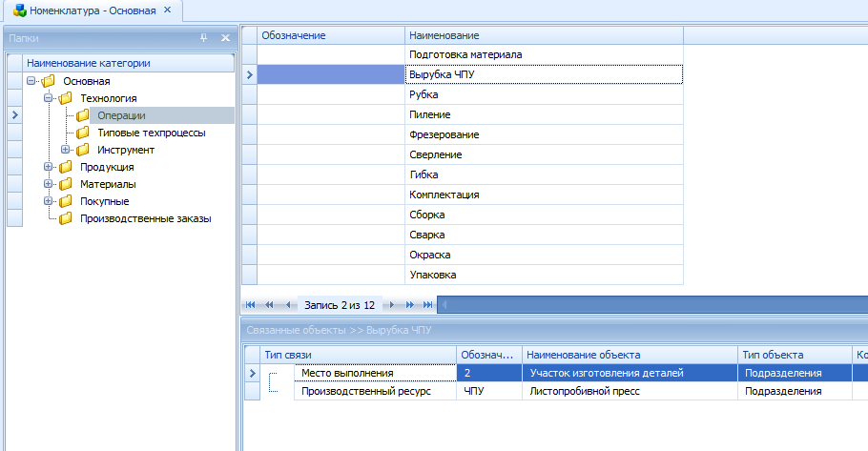This screenshot has width=868, height=451.
Task: Select row Комплектация
Action: click(x=470, y=195)
